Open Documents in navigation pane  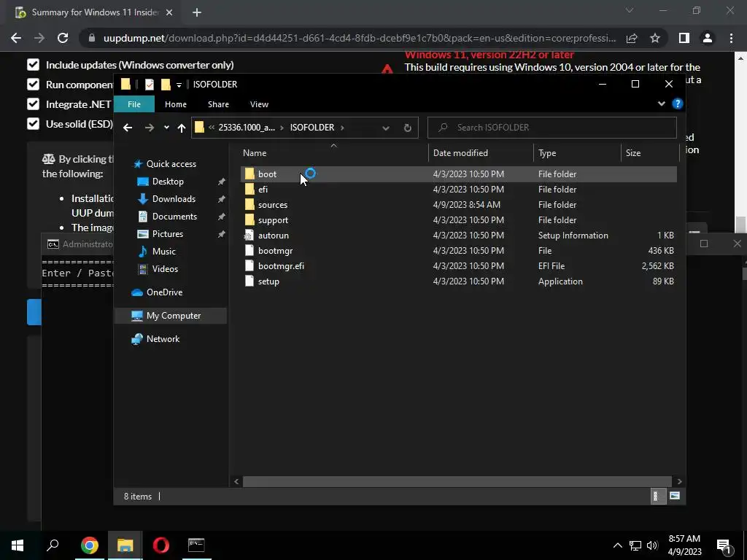(x=174, y=217)
